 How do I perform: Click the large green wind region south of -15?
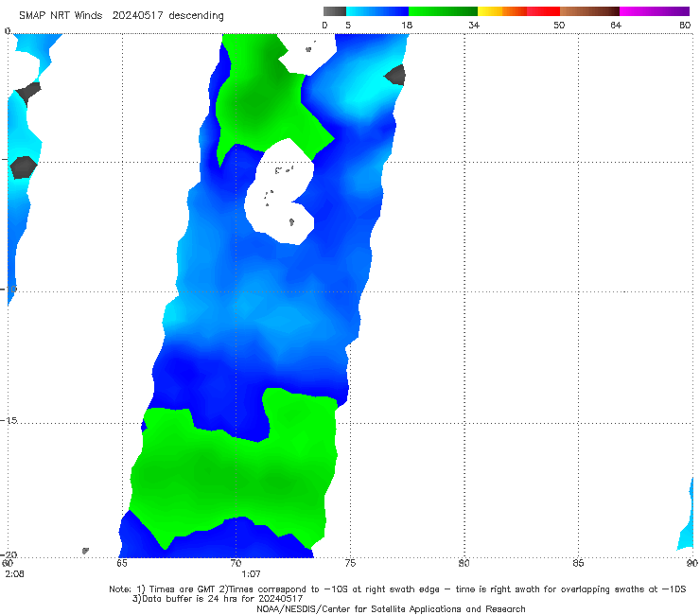pyautogui.click(x=235, y=473)
